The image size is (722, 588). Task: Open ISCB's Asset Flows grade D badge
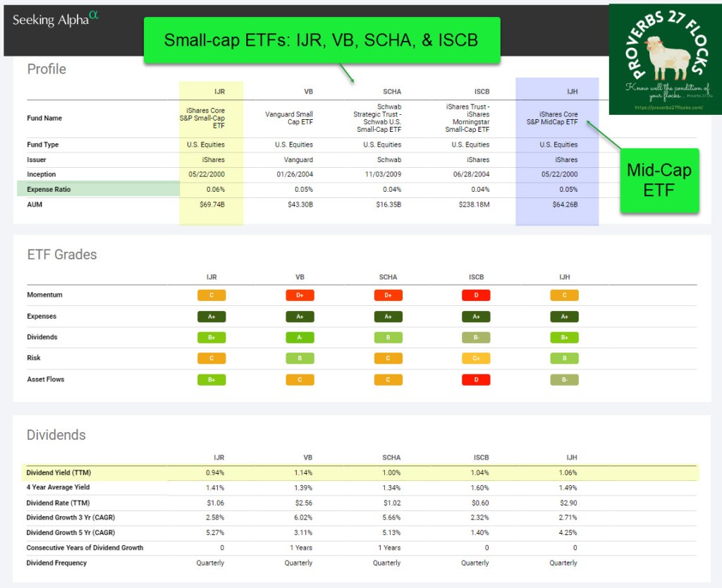tap(475, 380)
